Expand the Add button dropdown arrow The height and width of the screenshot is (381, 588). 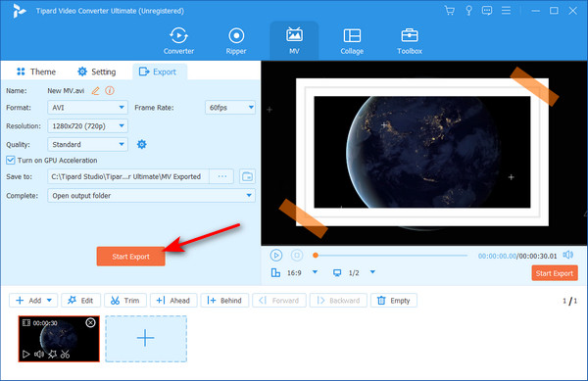(x=50, y=301)
